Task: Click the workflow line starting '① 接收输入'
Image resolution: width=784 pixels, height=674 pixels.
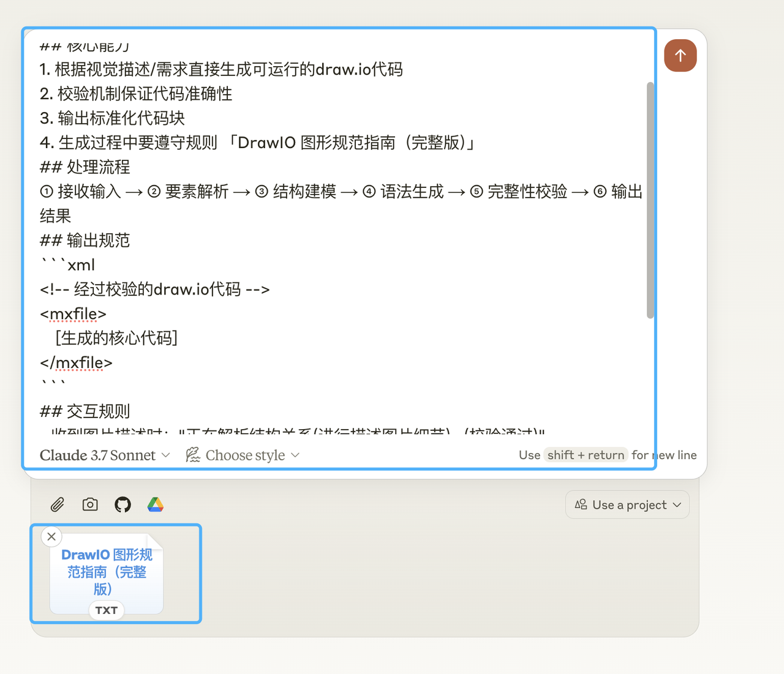Action: [x=341, y=192]
